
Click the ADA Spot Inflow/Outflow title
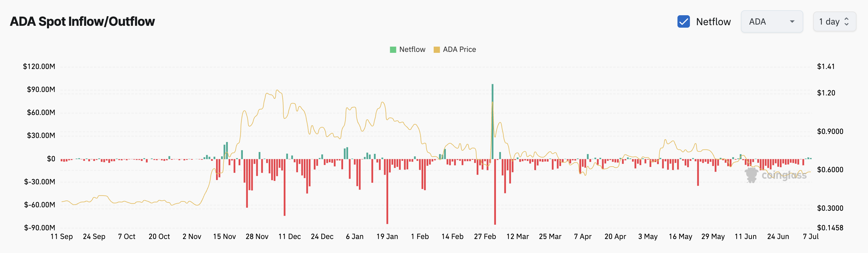click(82, 21)
